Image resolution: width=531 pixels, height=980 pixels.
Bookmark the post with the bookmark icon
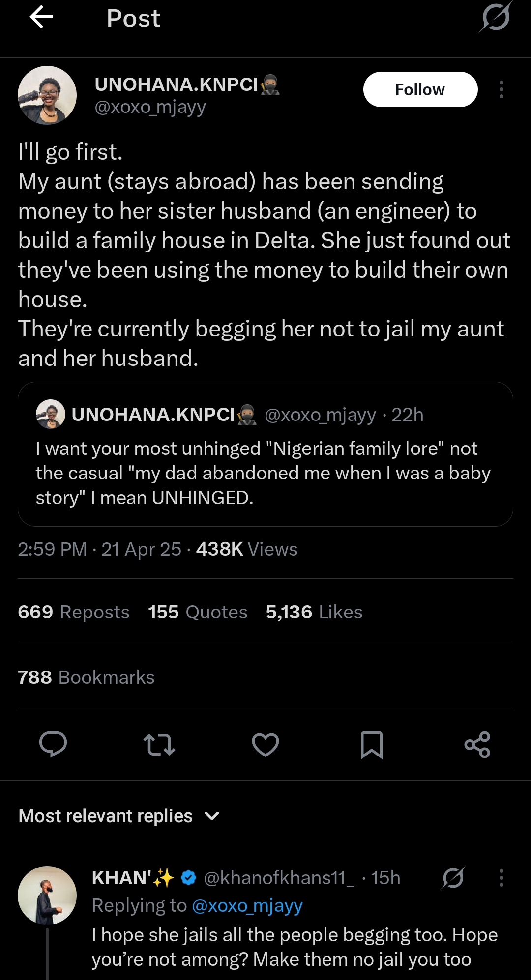point(372,744)
